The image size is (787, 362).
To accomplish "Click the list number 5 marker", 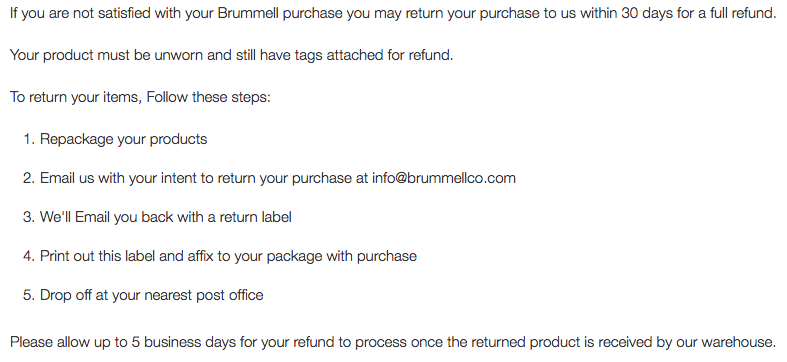I will [x=29, y=295].
